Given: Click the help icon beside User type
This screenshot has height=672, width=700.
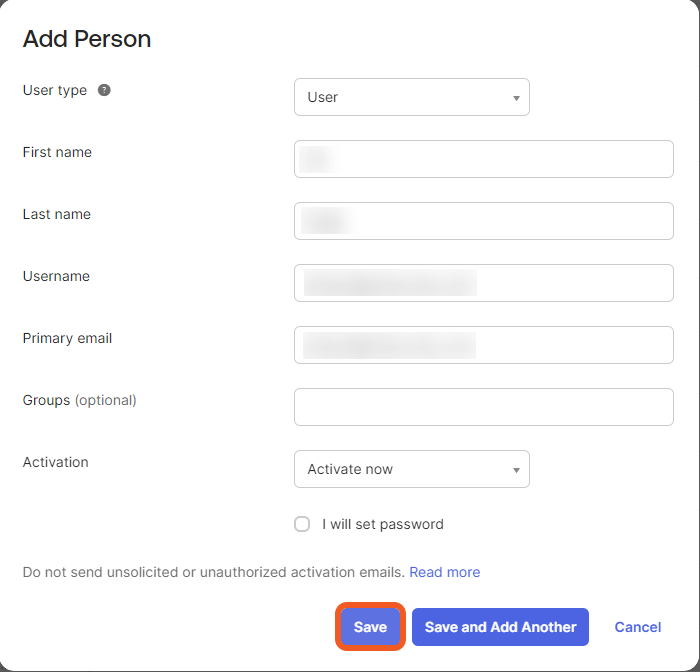Looking at the screenshot, I should 104,90.
